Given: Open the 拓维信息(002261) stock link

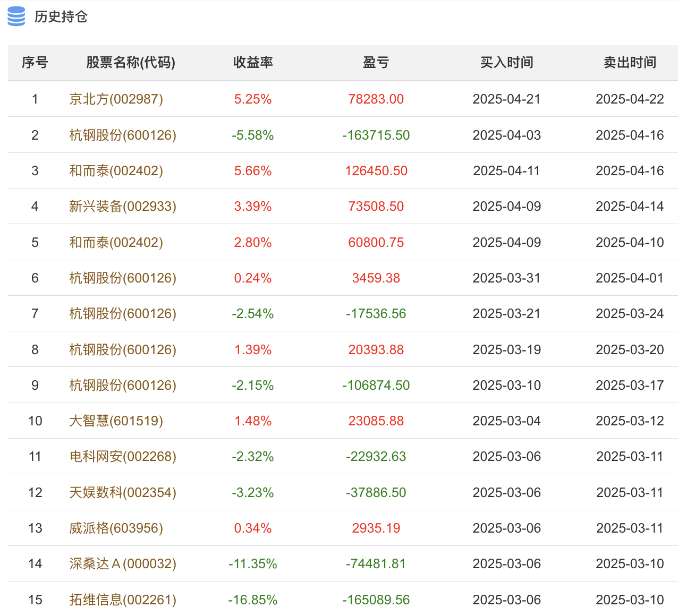Looking at the screenshot, I should (123, 600).
